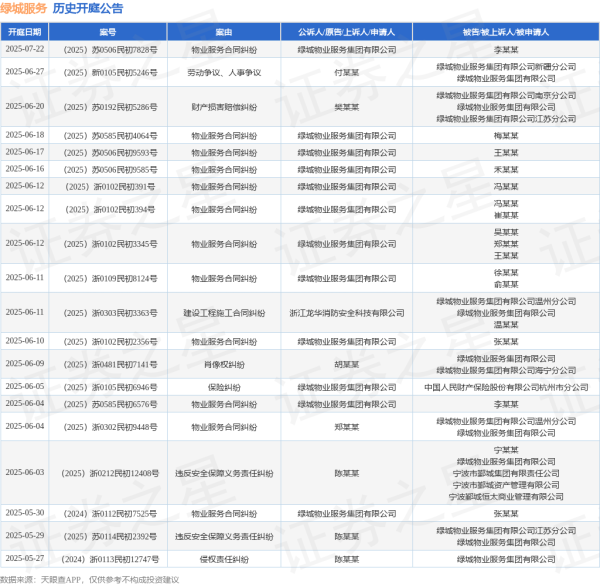This screenshot has width=600, height=585.
Task: Click date cell 2025-06-09
Action: pyautogui.click(x=24, y=363)
